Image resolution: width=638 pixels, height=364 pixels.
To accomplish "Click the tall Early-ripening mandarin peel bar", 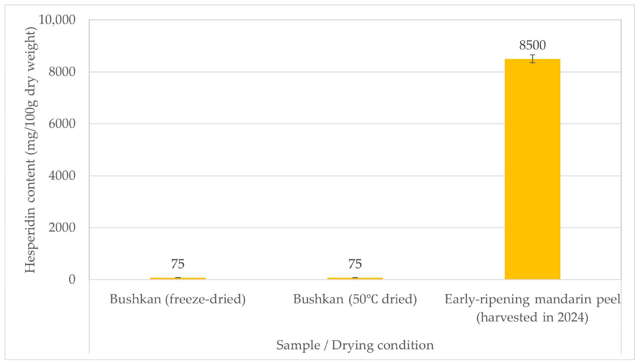I will click(532, 169).
